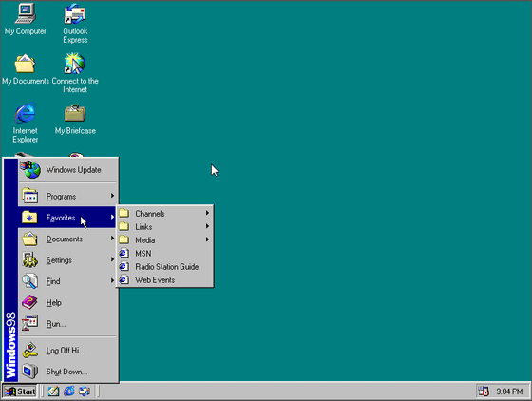Image resolution: width=532 pixels, height=401 pixels.
Task: Expand the Settings submenu arrow
Action: pyautogui.click(x=112, y=259)
